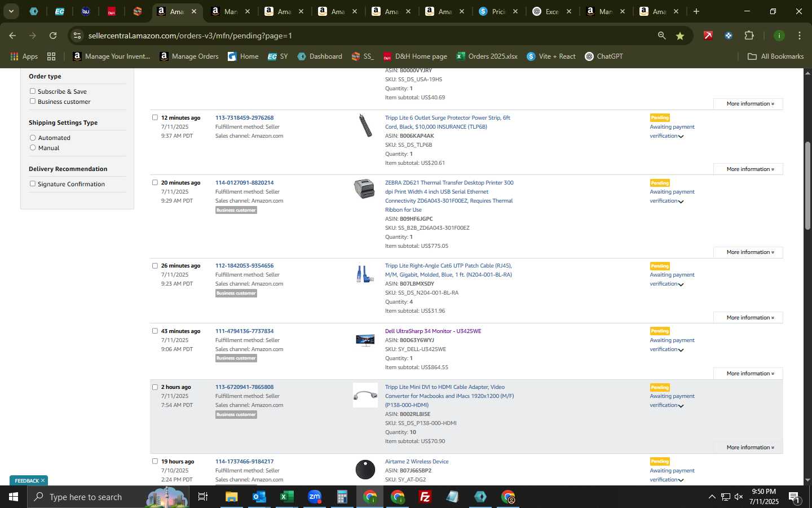812x508 pixels.
Task: Launch Outlook from the taskbar
Action: tap(259, 497)
